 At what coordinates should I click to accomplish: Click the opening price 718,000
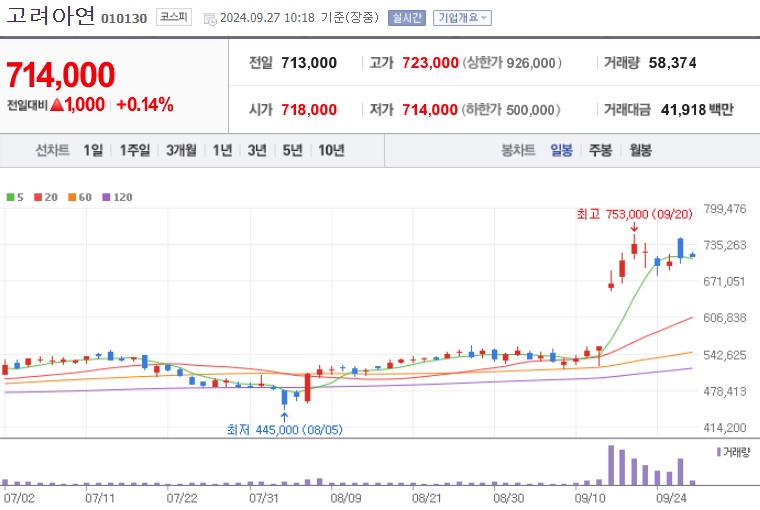309,110
